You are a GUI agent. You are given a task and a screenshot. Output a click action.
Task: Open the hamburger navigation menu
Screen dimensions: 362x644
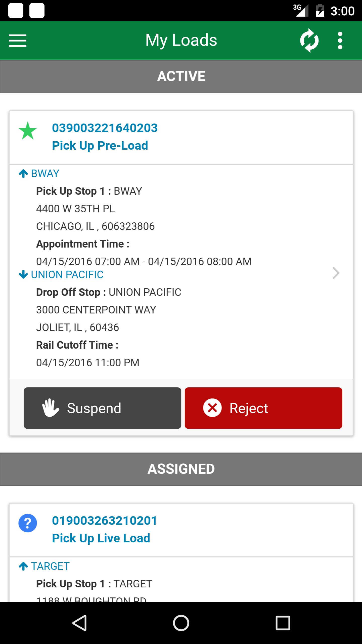coord(18,41)
